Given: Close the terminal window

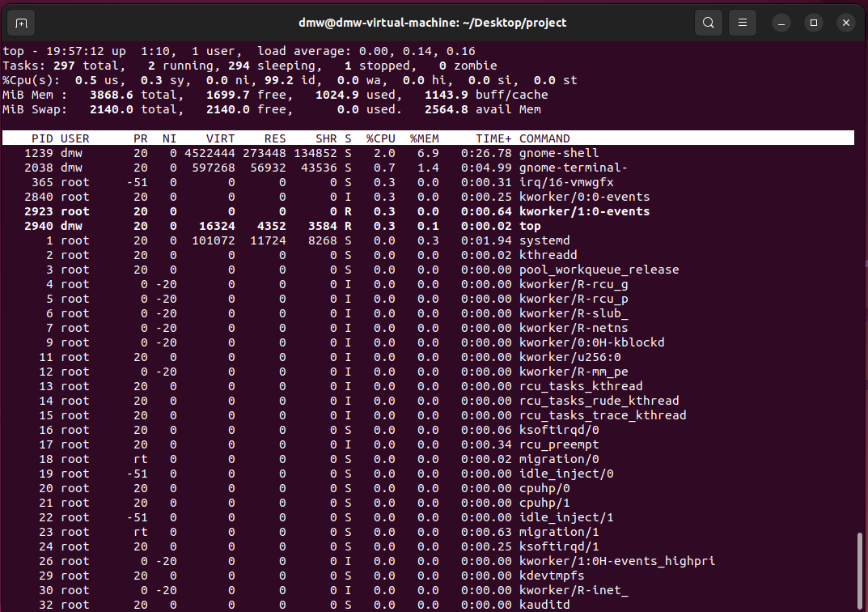Looking at the screenshot, I should (845, 23).
